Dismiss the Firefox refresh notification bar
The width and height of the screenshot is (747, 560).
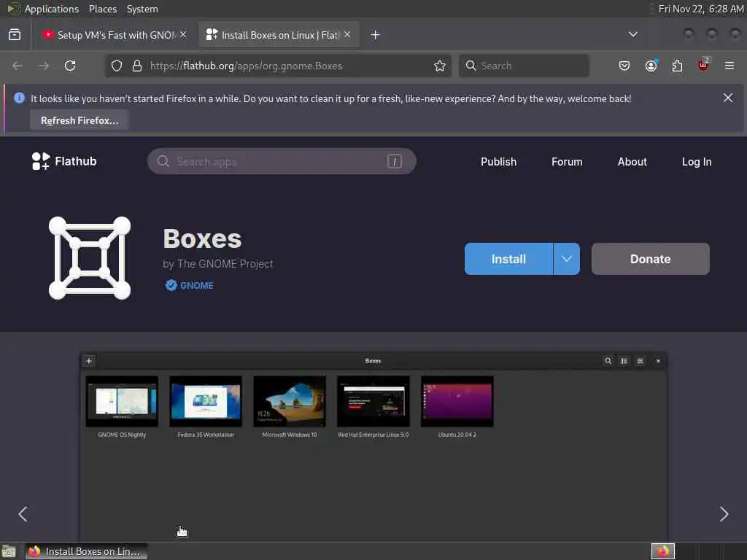tap(728, 98)
